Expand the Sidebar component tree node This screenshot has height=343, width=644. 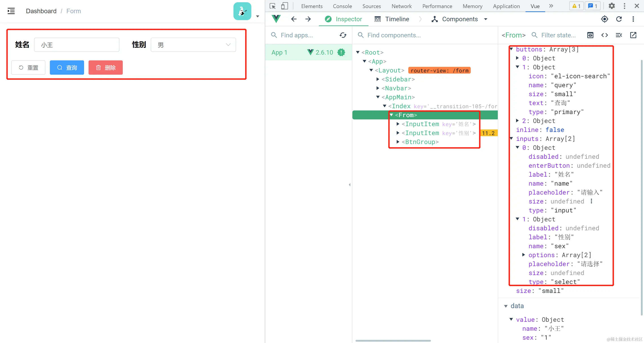pyautogui.click(x=378, y=79)
